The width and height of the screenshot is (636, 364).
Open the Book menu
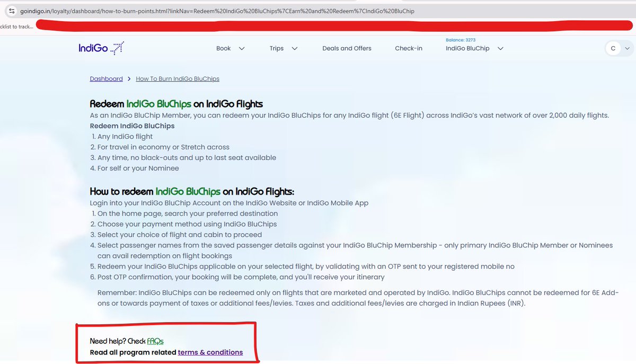(223, 48)
